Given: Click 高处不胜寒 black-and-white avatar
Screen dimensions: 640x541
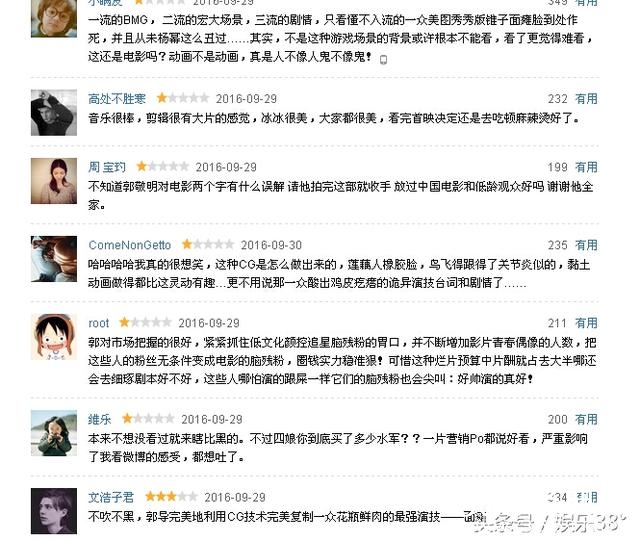Looking at the screenshot, I should tap(54, 113).
